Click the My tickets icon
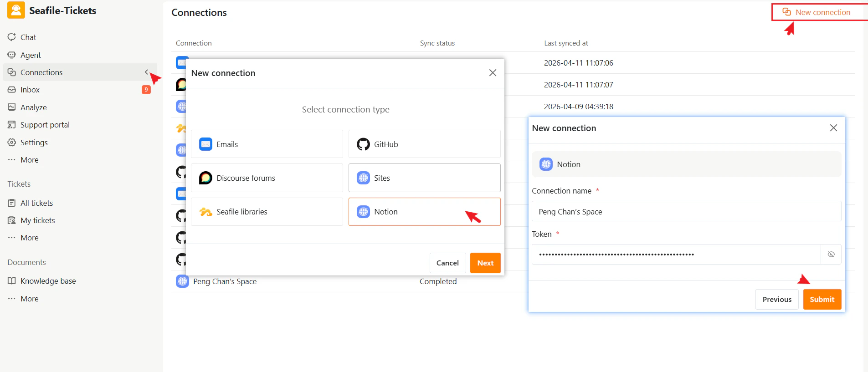Screen dimensions: 868x372 [12, 220]
